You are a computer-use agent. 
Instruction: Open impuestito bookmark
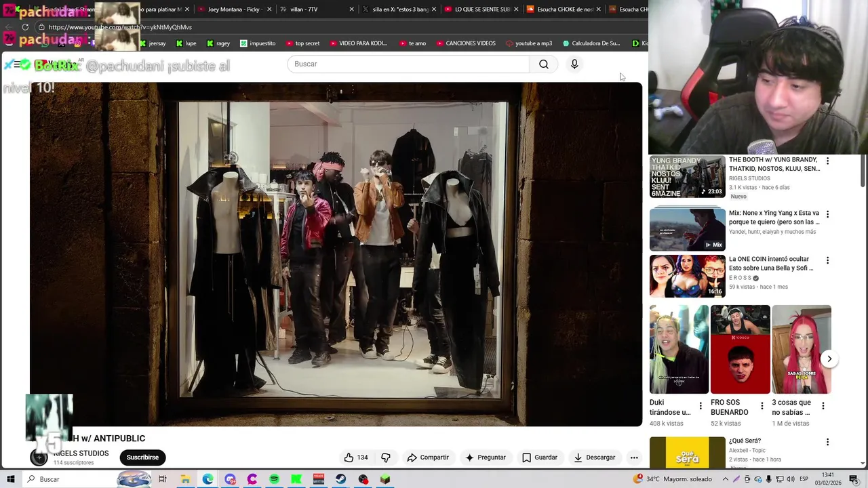[258, 43]
